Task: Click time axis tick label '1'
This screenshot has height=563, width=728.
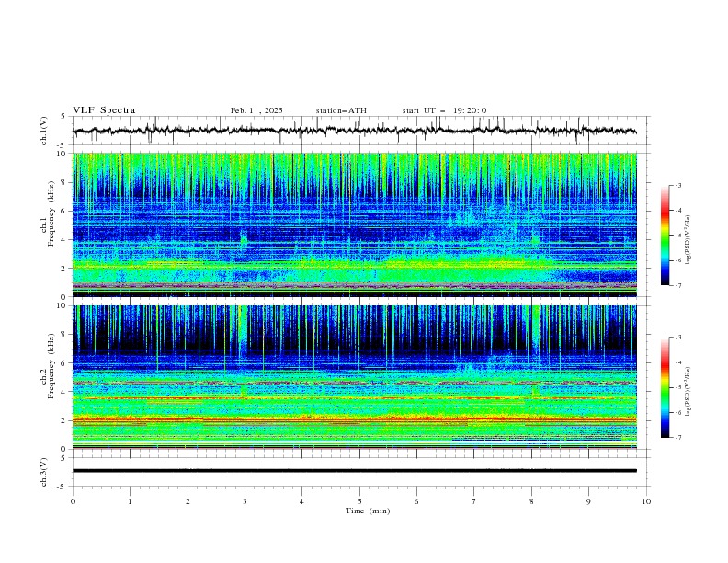Action: (130, 501)
